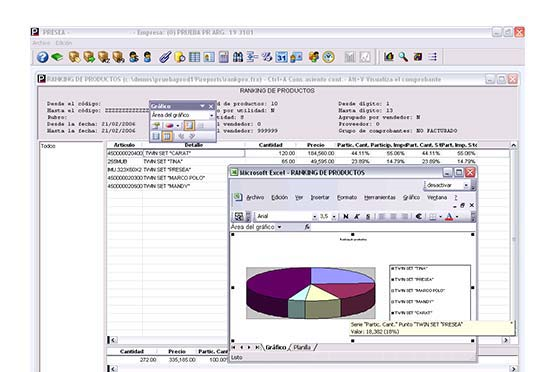Screen dimensions: 555x372
Task: Click the formula bar input field
Action: click(393, 227)
